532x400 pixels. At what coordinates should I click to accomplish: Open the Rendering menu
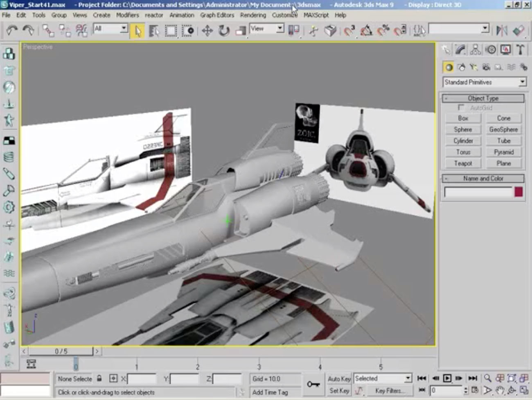[253, 15]
